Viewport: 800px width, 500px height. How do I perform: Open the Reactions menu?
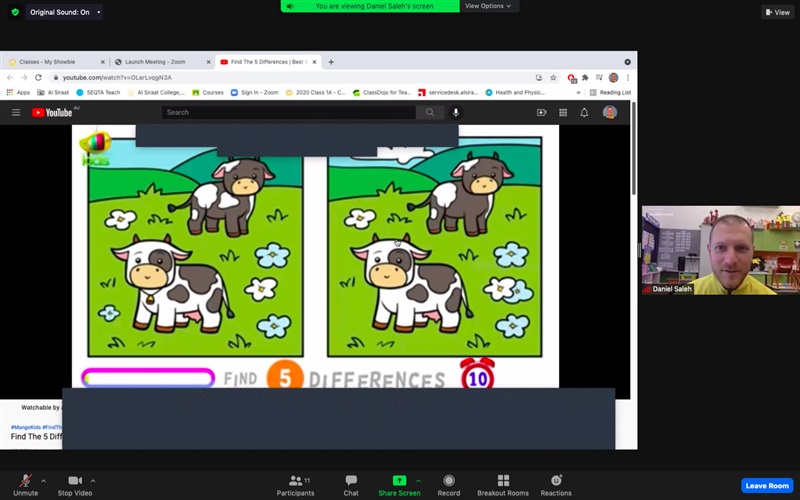pyautogui.click(x=556, y=485)
